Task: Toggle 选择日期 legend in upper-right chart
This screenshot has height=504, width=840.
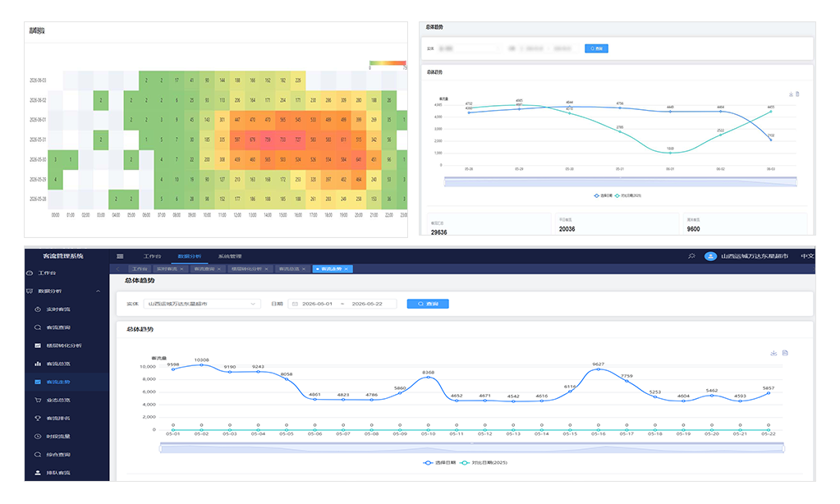Action: [x=604, y=195]
